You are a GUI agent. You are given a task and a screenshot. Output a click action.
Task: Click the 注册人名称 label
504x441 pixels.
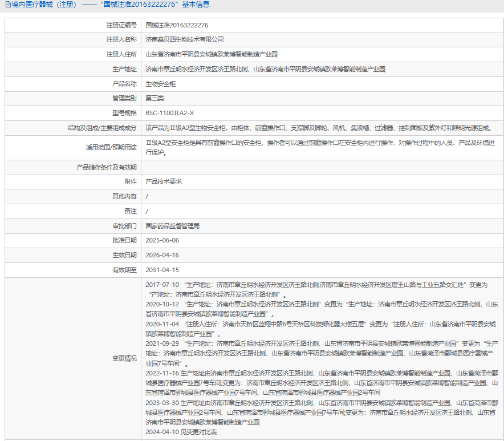pyautogui.click(x=121, y=39)
